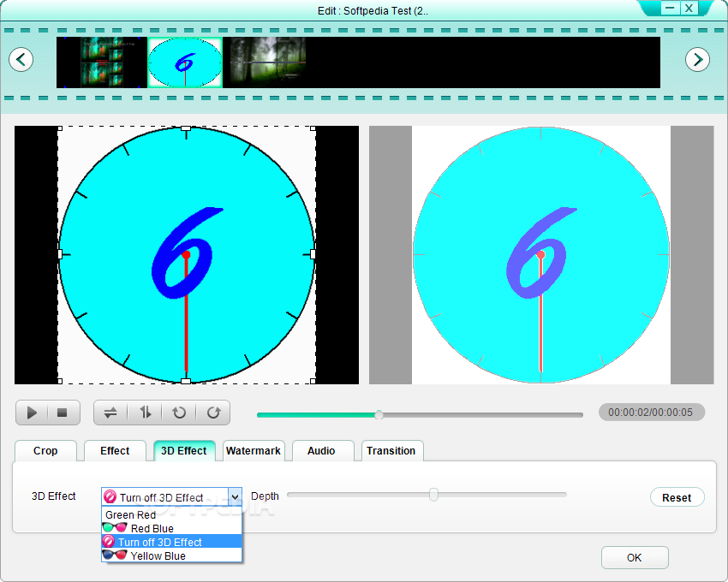Click the Stop playback button
This screenshot has width=728, height=582.
tap(63, 413)
